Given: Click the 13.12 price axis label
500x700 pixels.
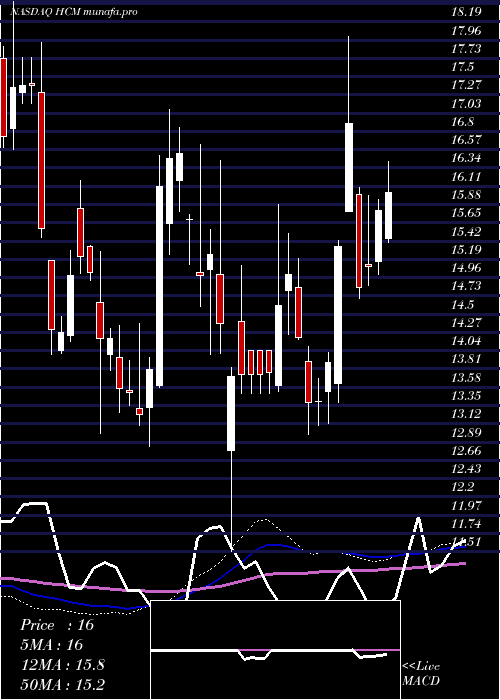Looking at the screenshot, I should [x=467, y=414].
